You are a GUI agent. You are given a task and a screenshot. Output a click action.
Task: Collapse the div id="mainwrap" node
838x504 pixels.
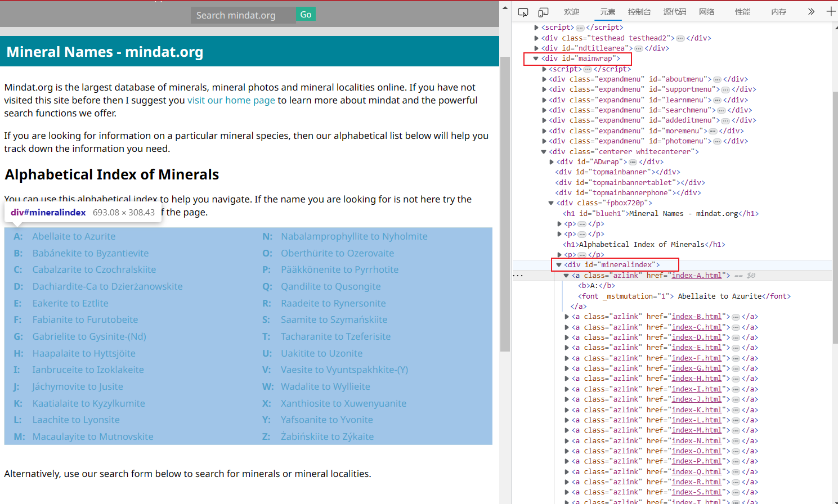pyautogui.click(x=536, y=58)
